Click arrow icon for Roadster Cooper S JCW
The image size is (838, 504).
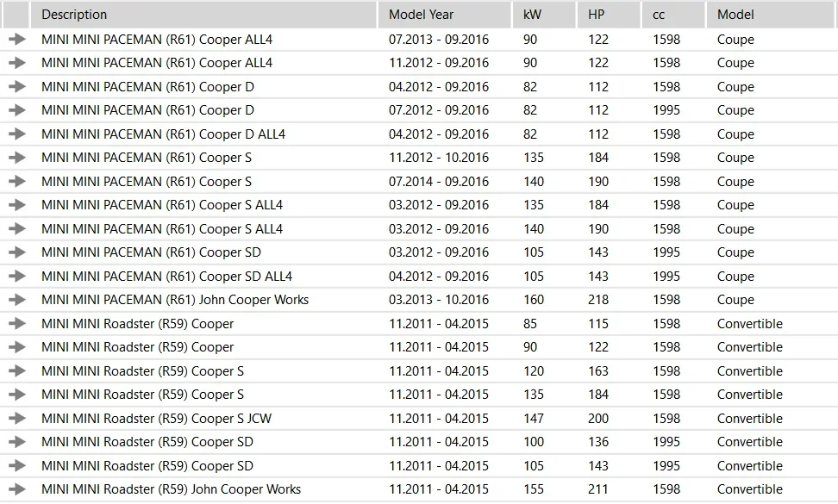pos(17,418)
